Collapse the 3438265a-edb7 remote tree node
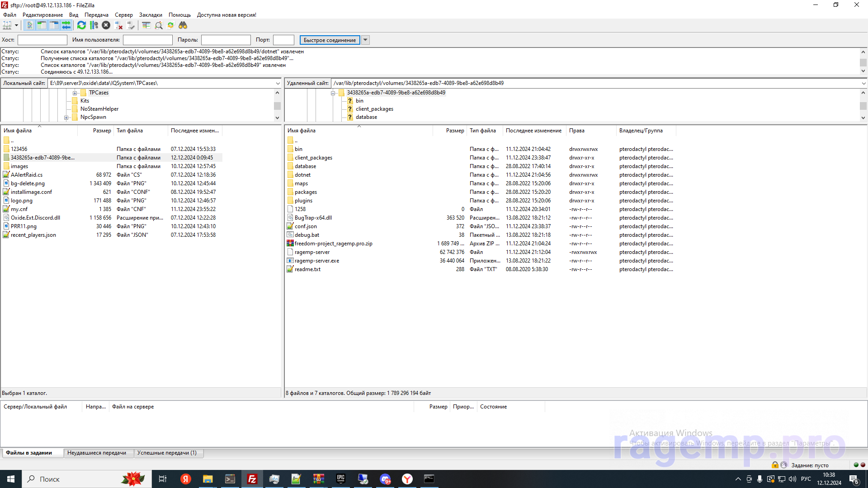Viewport: 868px width, 488px height. pos(333,93)
